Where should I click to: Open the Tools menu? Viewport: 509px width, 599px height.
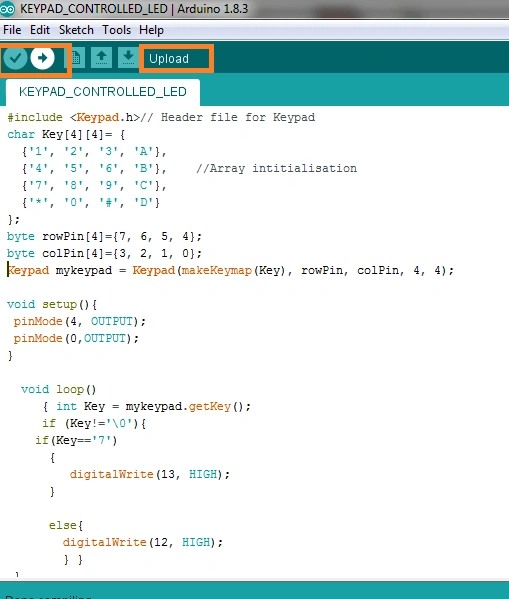pyautogui.click(x=117, y=30)
